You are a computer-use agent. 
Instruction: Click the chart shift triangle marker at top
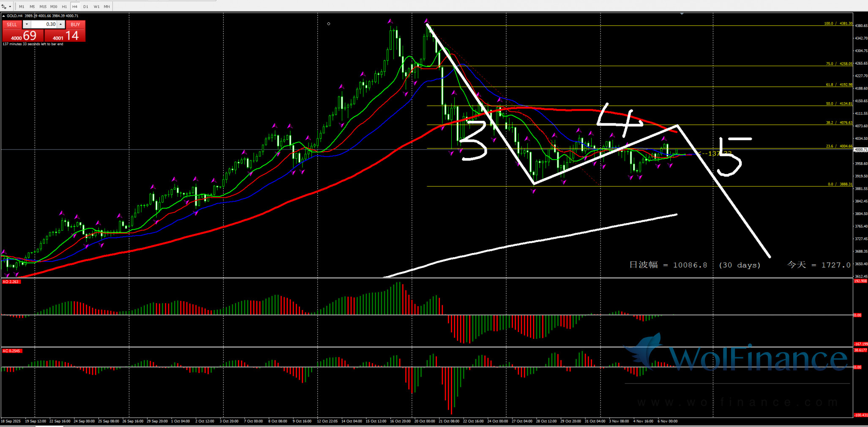pyautogui.click(x=682, y=14)
